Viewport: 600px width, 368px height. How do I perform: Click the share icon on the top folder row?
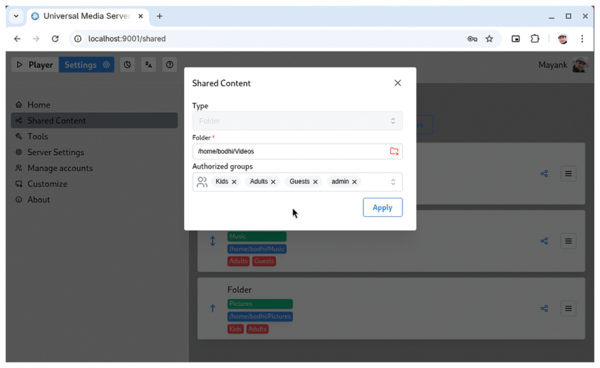544,174
